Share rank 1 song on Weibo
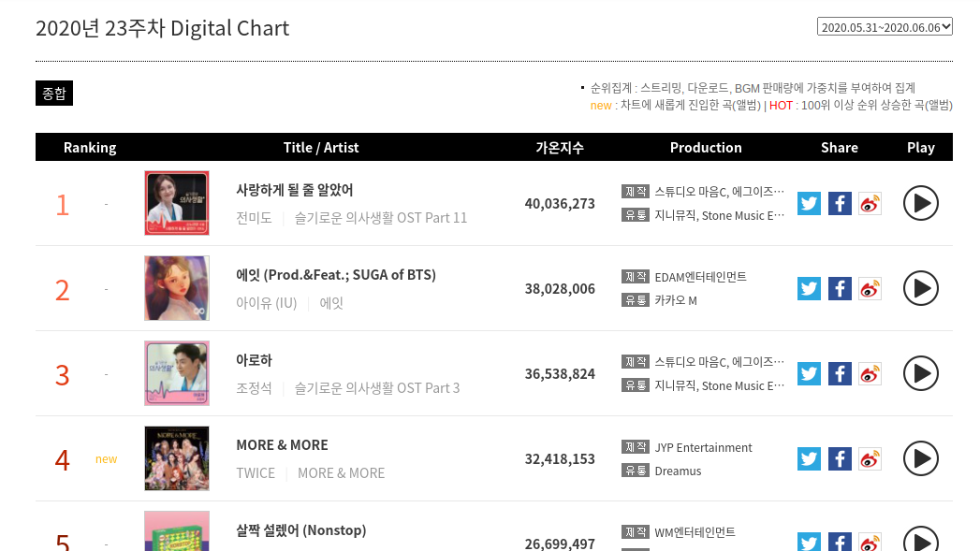This screenshot has height=551, width=980. coord(870,204)
